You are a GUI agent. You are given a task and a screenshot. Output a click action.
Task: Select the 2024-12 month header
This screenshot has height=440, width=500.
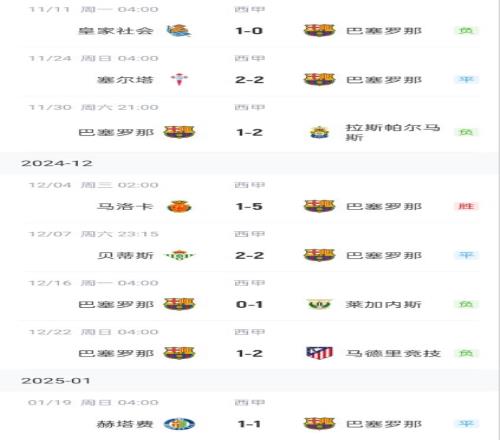(57, 163)
